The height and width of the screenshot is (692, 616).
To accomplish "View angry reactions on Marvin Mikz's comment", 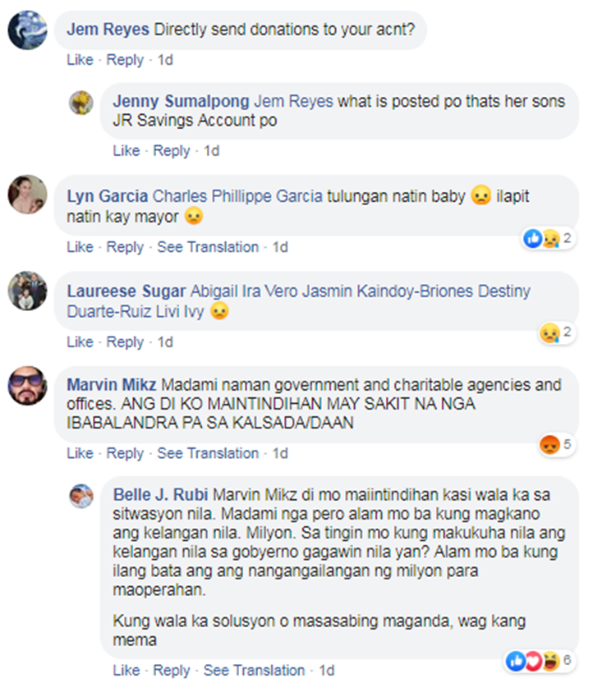I will (x=556, y=444).
